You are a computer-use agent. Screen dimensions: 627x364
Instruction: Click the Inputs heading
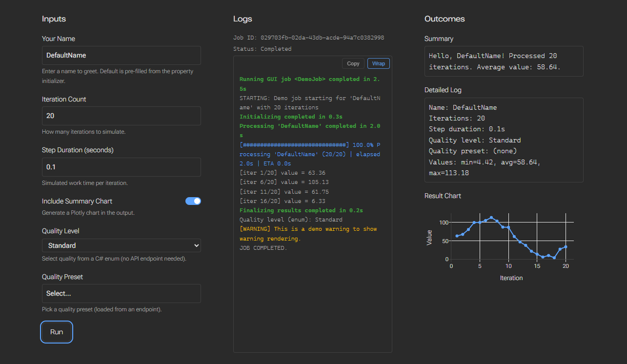54,19
